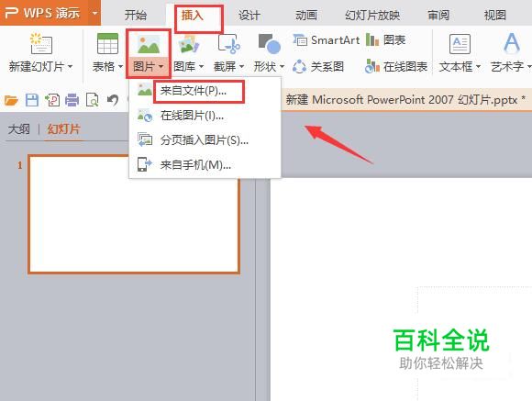532x401 pixels.
Task: Click the 艺术字 WordArt icon
Action: point(511,43)
